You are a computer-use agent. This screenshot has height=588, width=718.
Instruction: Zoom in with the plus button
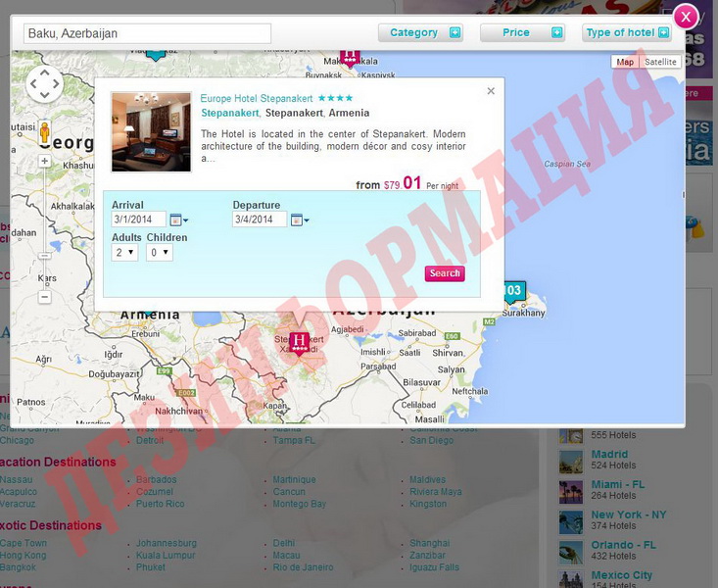click(x=44, y=161)
